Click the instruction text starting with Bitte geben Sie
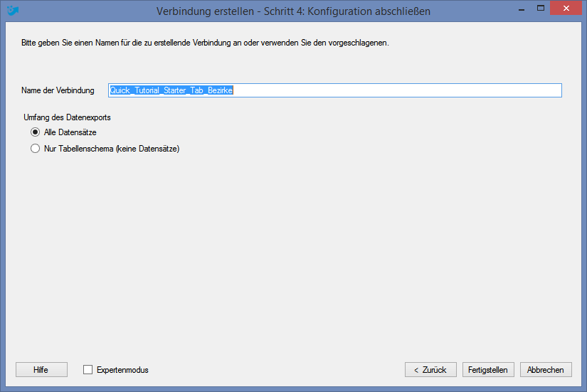 pyautogui.click(x=205, y=43)
